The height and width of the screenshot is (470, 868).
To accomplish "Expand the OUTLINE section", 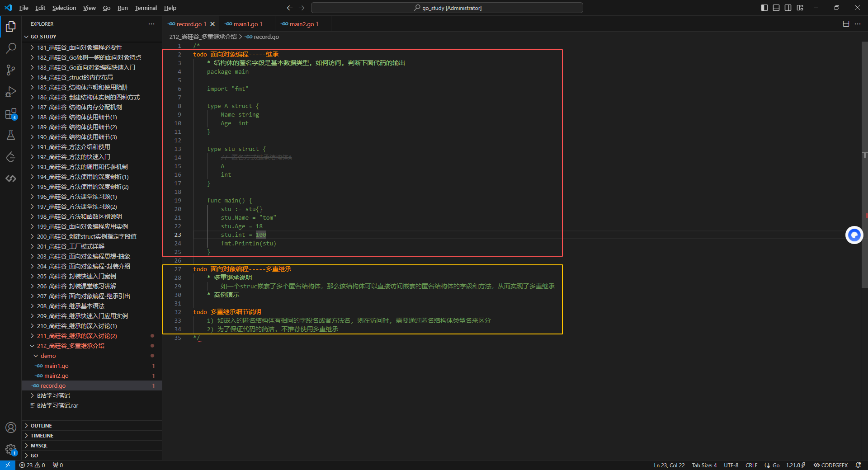I will tap(92, 426).
